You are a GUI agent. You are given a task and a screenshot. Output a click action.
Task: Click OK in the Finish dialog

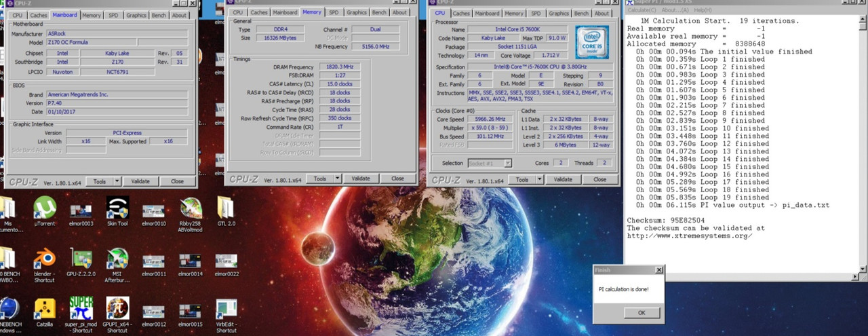642,313
